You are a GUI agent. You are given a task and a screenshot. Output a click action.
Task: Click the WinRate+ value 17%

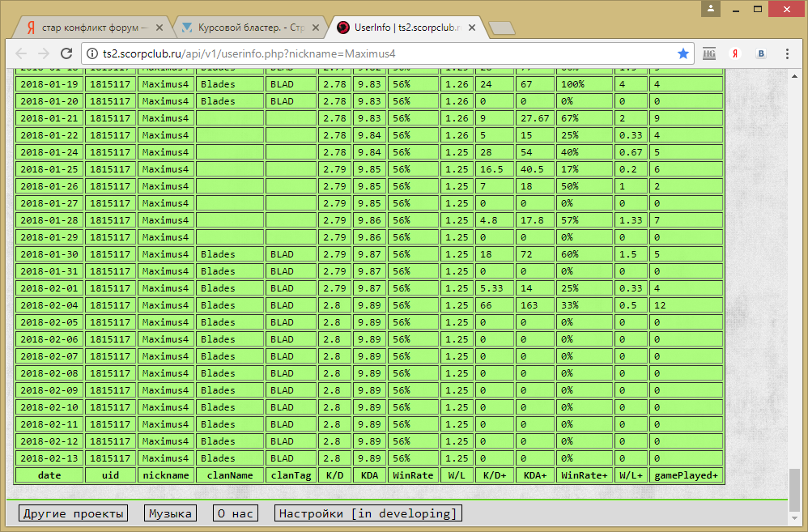[x=585, y=169]
